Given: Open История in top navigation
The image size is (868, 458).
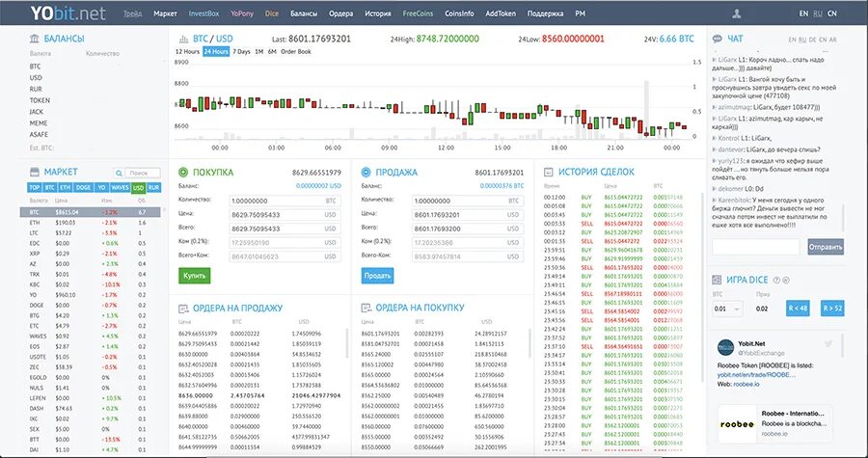Looking at the screenshot, I should (x=377, y=13).
